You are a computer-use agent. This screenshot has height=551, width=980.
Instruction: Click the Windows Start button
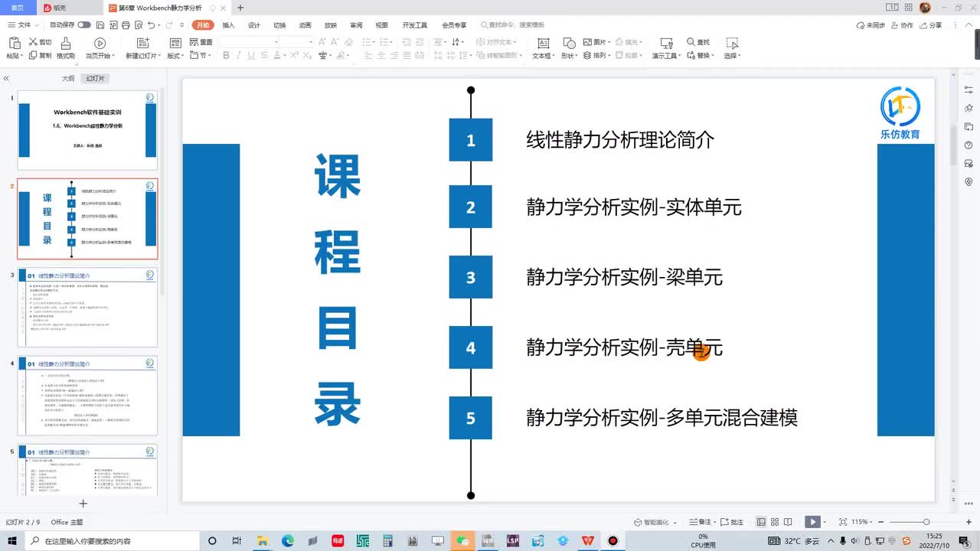(x=12, y=540)
